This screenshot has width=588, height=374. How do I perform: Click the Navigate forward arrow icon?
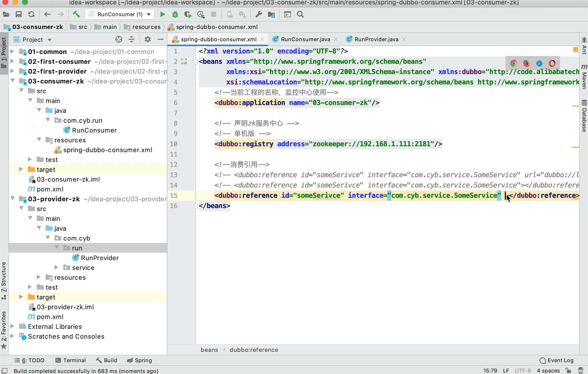pos(60,14)
